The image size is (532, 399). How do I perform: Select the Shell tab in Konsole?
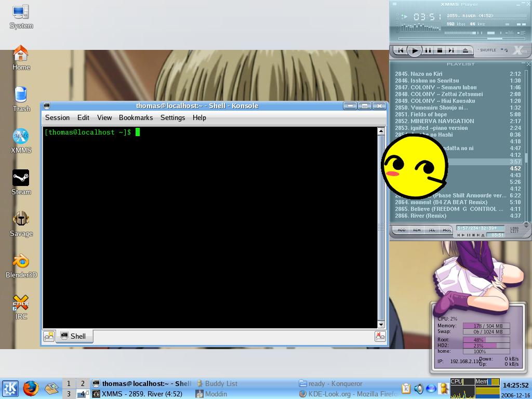(74, 336)
